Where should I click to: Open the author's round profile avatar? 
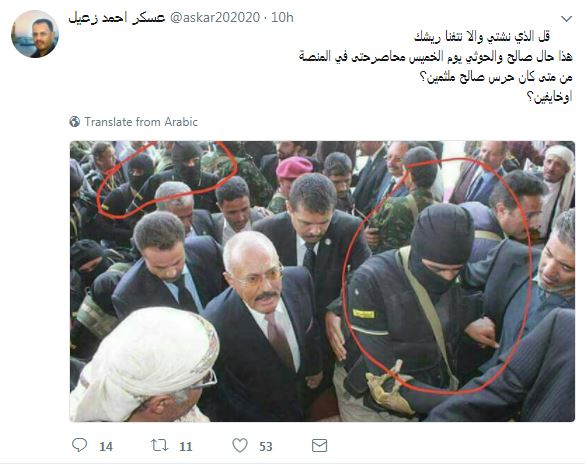(x=35, y=34)
